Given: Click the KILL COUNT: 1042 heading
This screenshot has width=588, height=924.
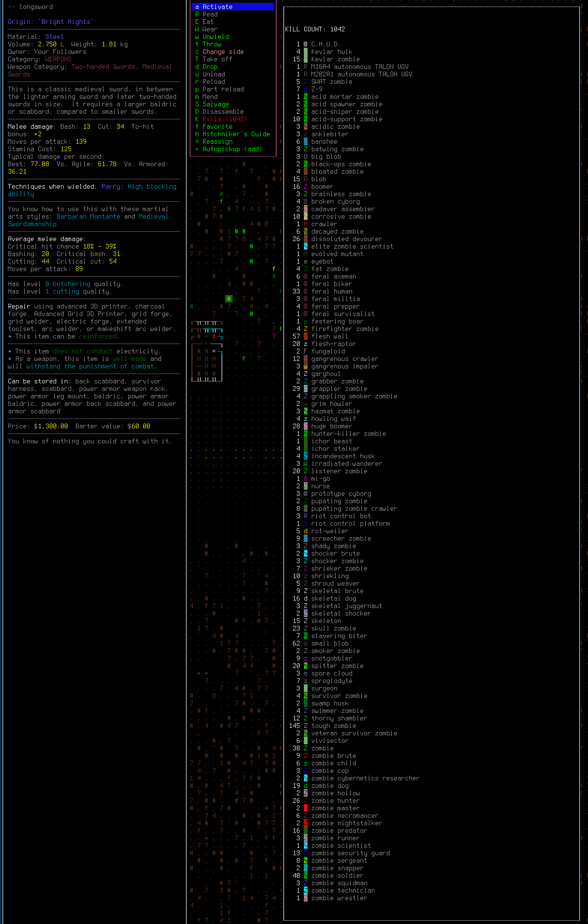Looking at the screenshot, I should point(315,29).
